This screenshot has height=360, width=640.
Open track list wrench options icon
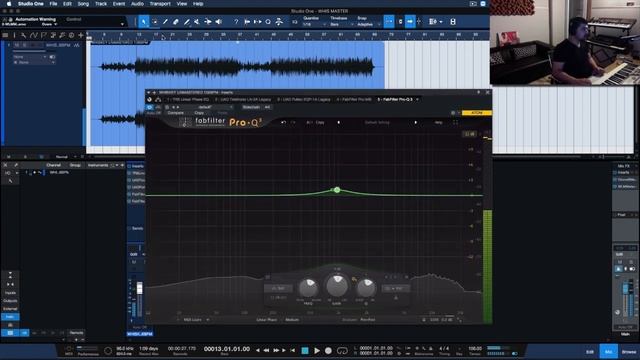pos(24,36)
